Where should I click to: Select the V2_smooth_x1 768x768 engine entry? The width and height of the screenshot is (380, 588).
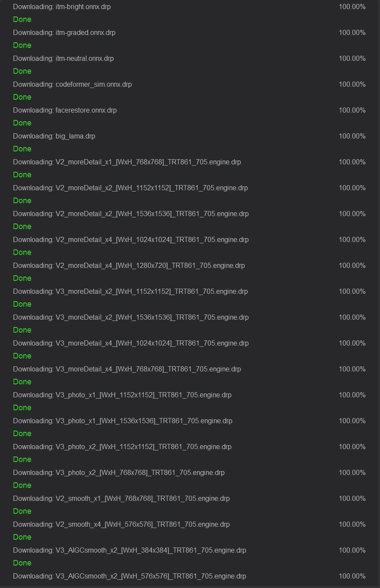click(121, 499)
